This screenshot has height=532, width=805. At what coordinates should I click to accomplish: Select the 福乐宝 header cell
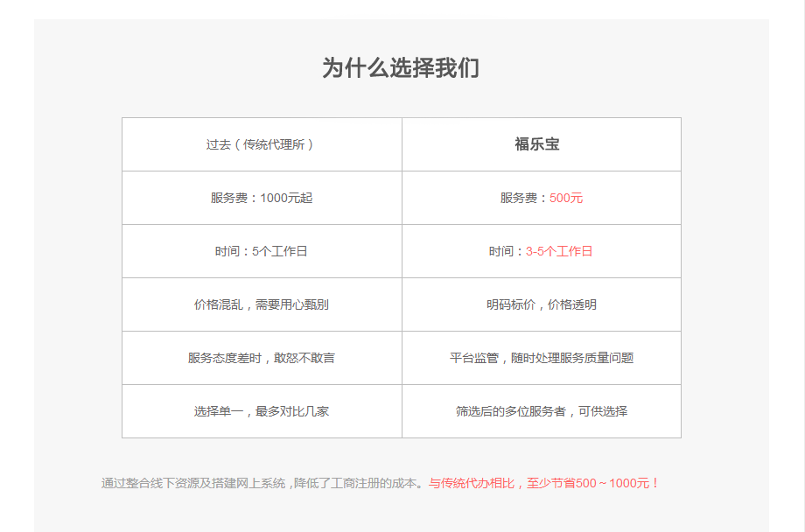542,144
